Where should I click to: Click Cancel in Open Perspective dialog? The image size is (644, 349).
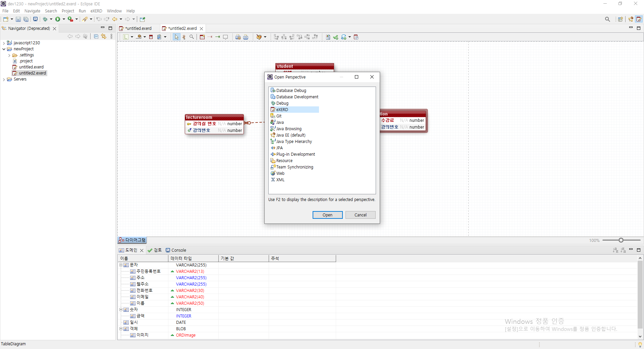pyautogui.click(x=361, y=215)
